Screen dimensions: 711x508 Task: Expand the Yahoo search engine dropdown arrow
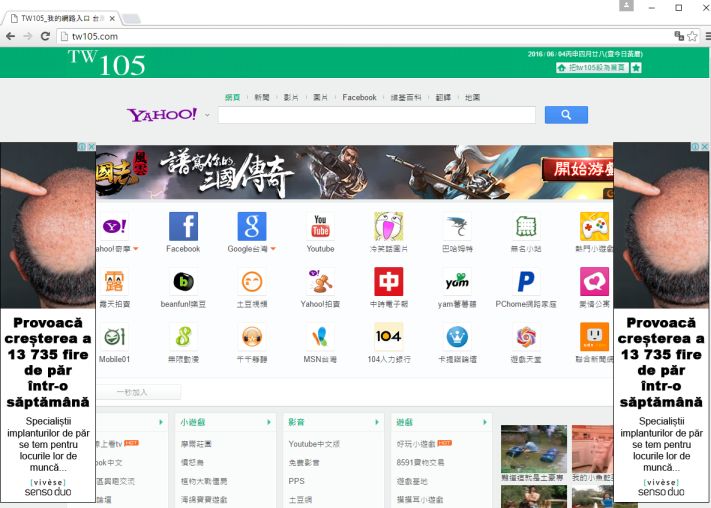207,115
